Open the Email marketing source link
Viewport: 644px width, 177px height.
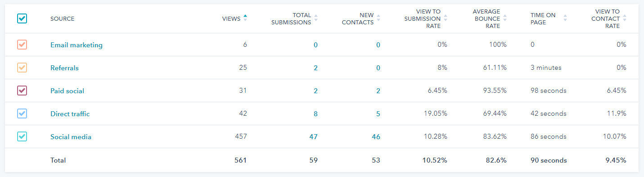coord(77,45)
